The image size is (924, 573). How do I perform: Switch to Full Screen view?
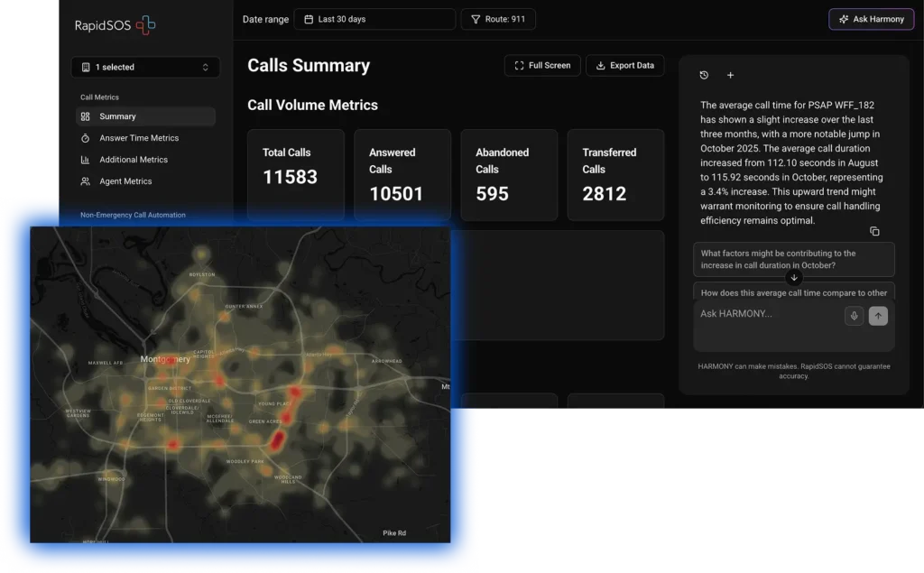click(x=541, y=65)
